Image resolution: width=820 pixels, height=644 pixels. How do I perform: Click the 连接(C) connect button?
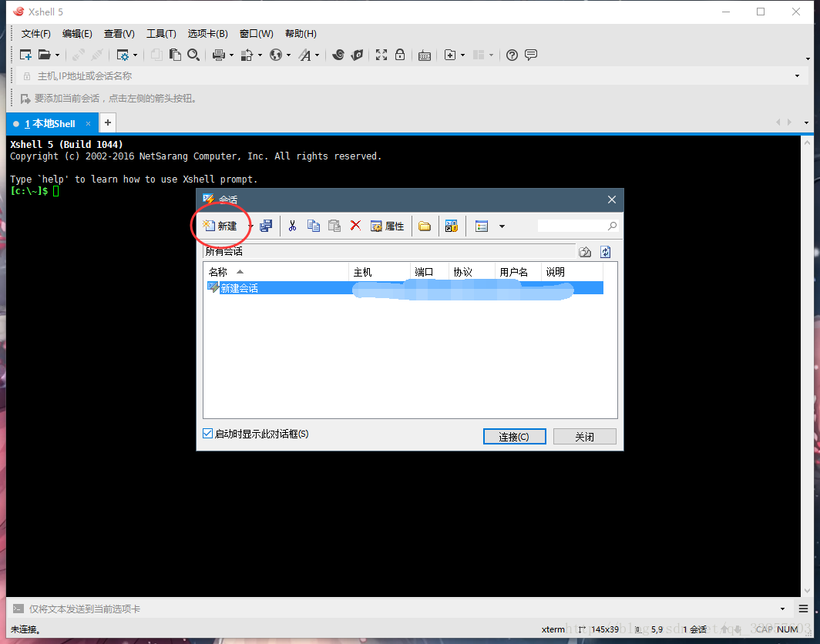point(515,437)
